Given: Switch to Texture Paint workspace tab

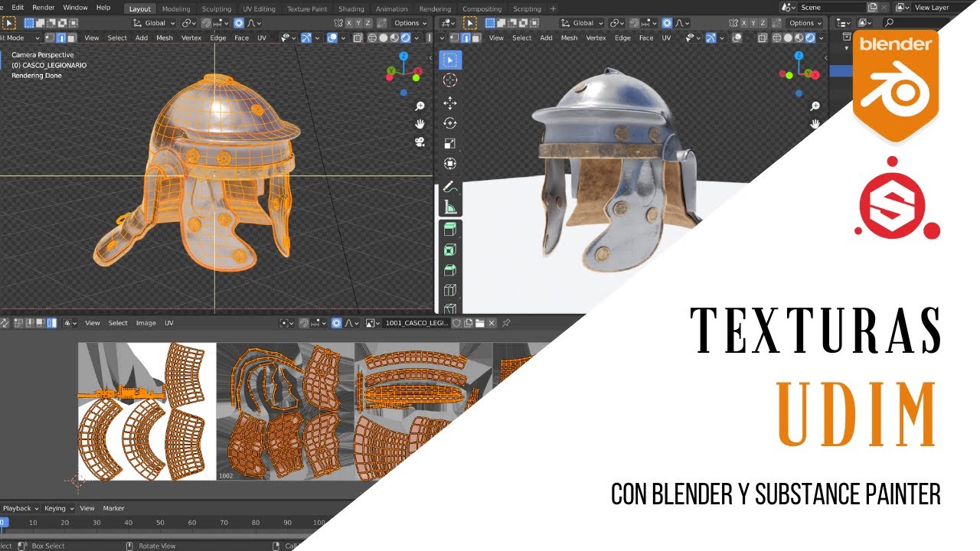Looking at the screenshot, I should [307, 9].
